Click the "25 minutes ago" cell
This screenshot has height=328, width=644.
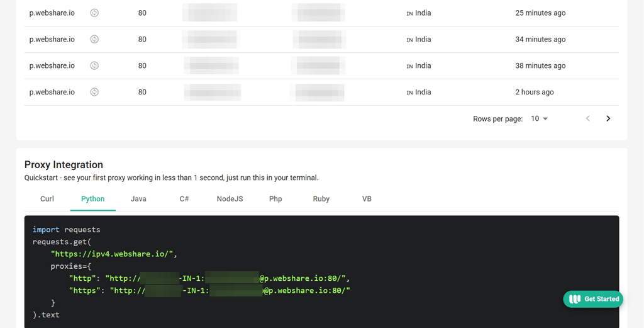tap(540, 13)
